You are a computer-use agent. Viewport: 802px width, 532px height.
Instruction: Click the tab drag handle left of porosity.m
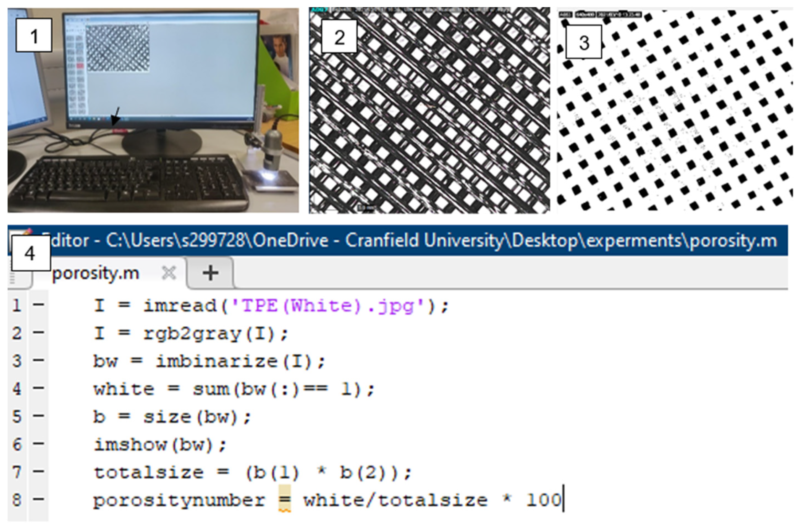click(x=12, y=278)
